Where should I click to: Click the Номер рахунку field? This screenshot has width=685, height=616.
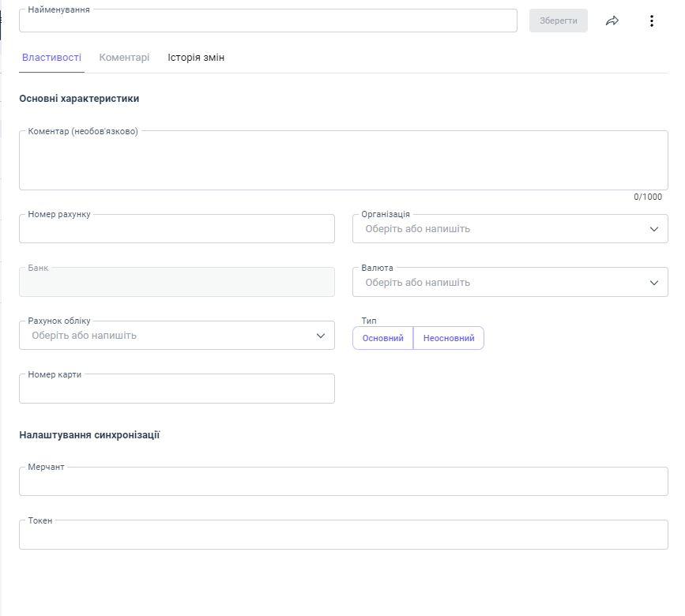coord(176,230)
